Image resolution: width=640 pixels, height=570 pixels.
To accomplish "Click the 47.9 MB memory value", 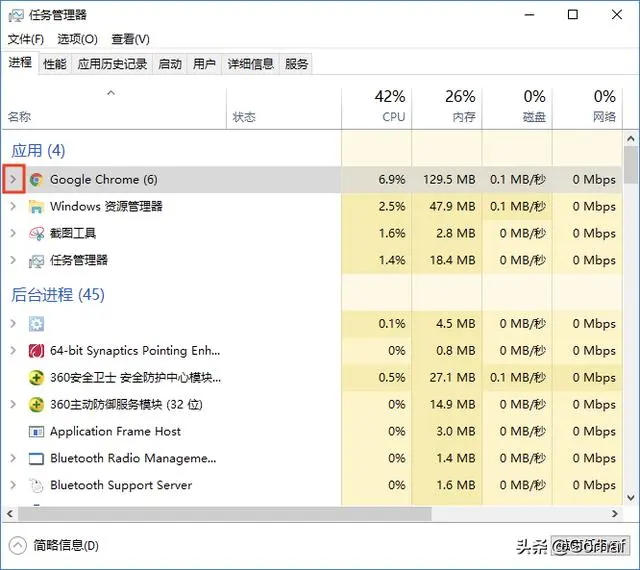I will (452, 207).
